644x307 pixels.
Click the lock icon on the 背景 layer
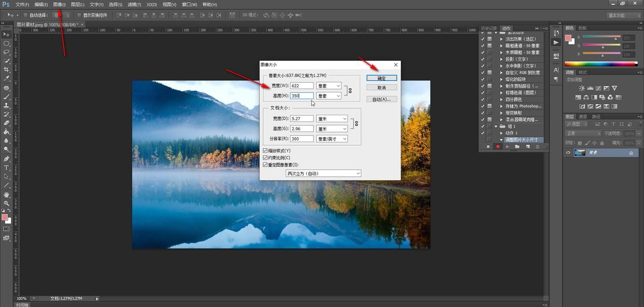[631, 153]
